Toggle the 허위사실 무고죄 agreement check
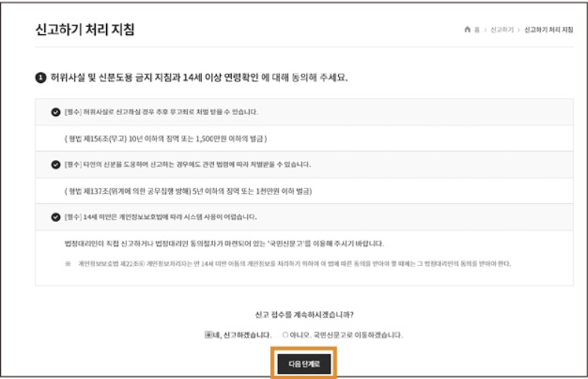The height and width of the screenshot is (379, 588). (x=55, y=112)
